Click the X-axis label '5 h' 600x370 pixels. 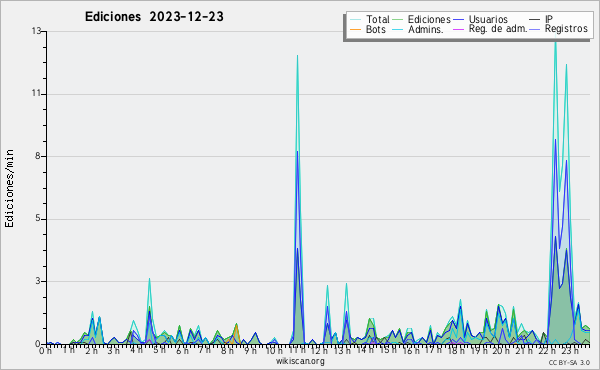point(159,350)
